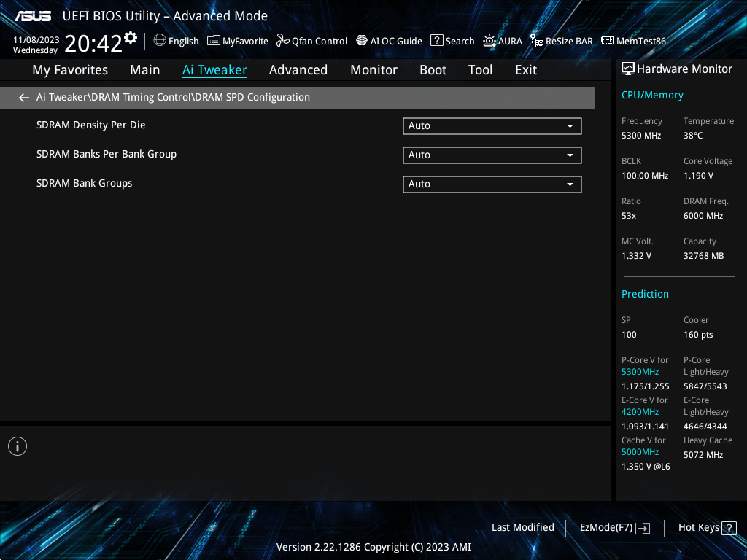
Task: Click the globe language icon
Action: point(160,41)
